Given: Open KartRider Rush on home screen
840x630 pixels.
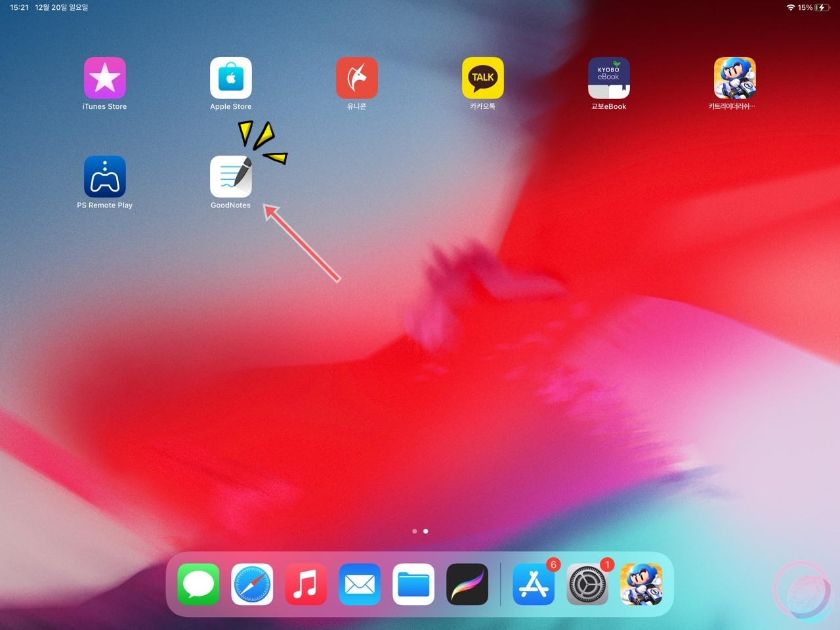Looking at the screenshot, I should [x=735, y=78].
